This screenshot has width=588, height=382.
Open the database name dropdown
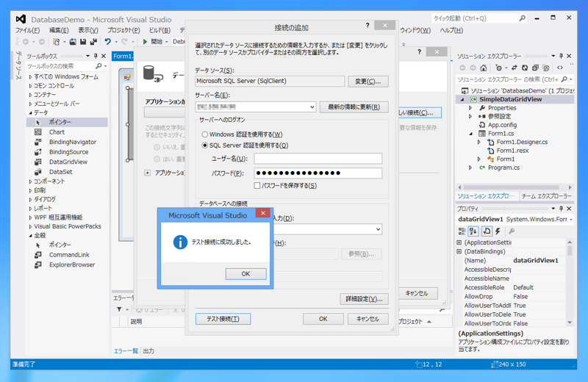point(378,229)
